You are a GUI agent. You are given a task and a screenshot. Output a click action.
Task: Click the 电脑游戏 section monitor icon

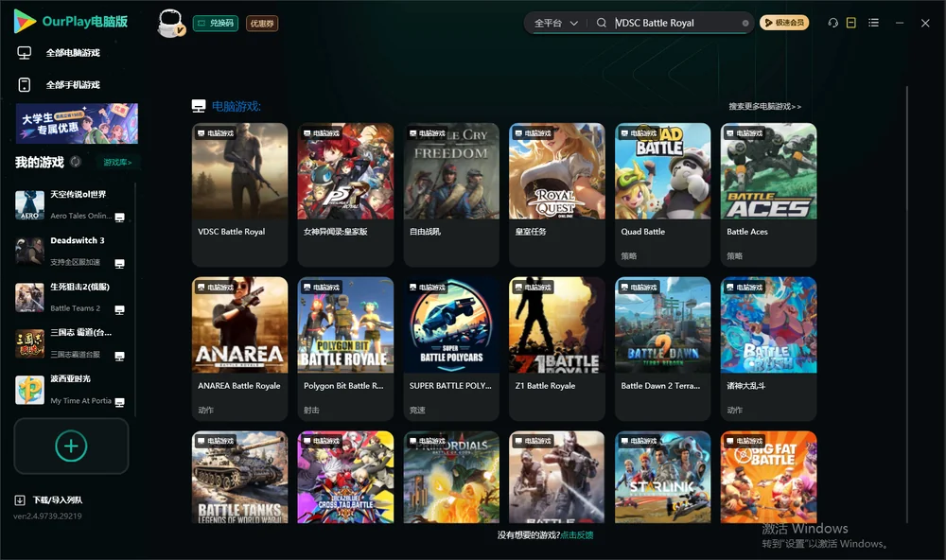(x=199, y=106)
